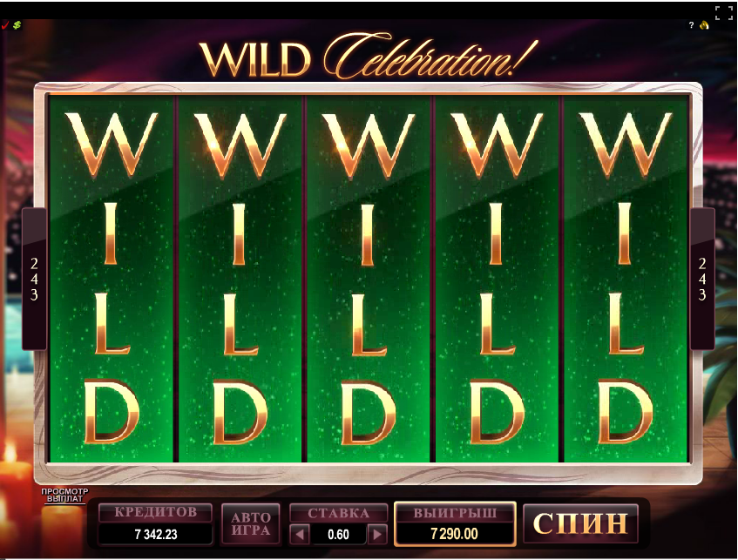This screenshot has height=560, width=738.
Task: Click the КРЕДИТОВ credits balance display
Action: click(x=156, y=523)
